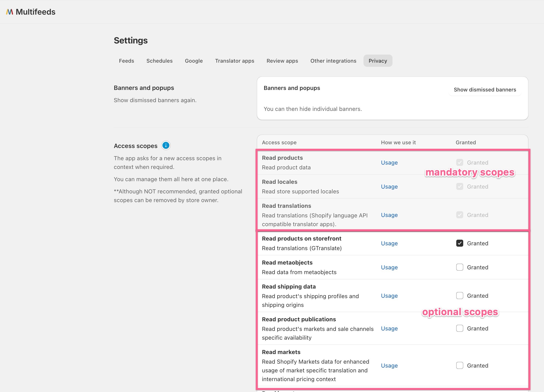The image size is (544, 392).
Task: Click disabled Granted checkbox for Read locales
Action: [460, 187]
